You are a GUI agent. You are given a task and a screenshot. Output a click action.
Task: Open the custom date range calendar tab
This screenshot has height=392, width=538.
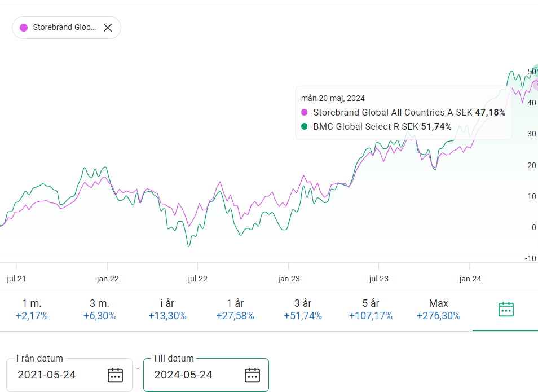tap(506, 309)
